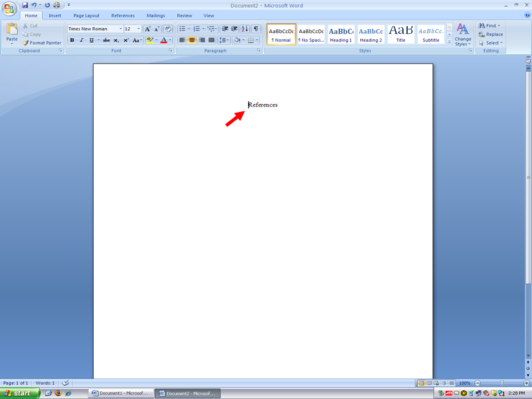Screen dimensions: 532x399
Task: Clear formatting with the eraser icon
Action: [167, 29]
